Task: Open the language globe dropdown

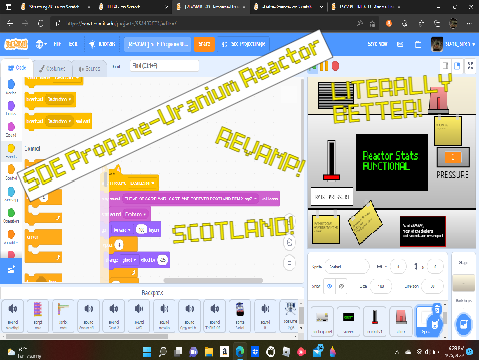Action: pyautogui.click(x=41, y=44)
